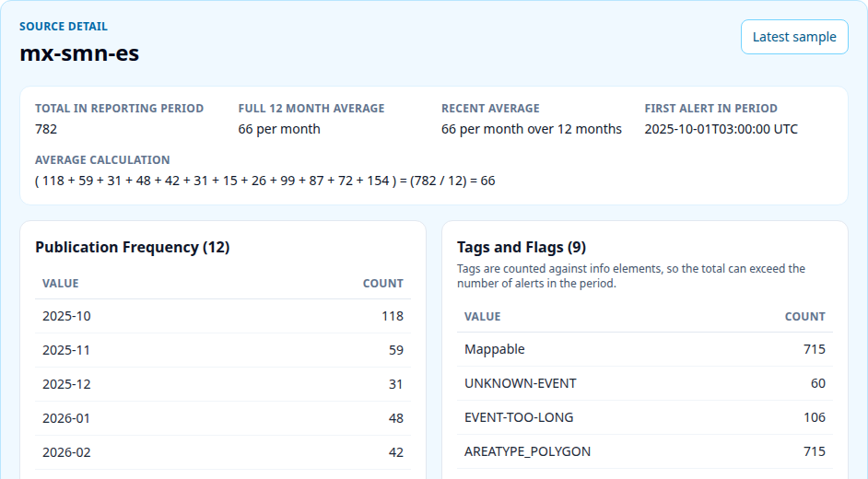Select '66 per month over 12 months'

[x=532, y=129]
